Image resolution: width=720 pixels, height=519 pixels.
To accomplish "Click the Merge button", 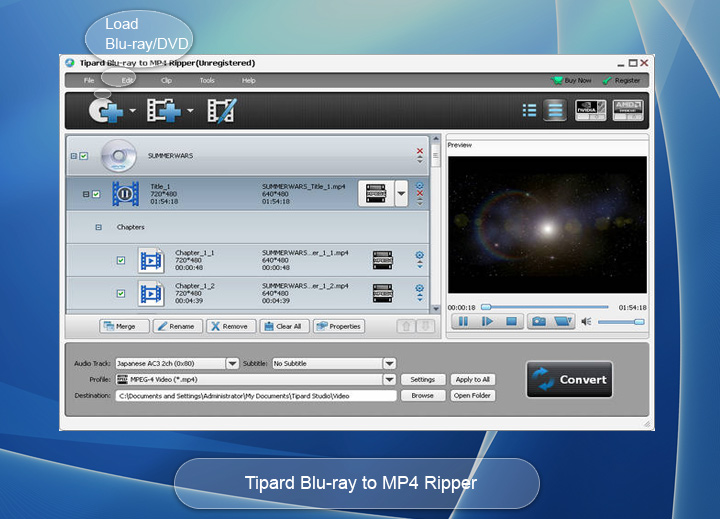I will 124,326.
